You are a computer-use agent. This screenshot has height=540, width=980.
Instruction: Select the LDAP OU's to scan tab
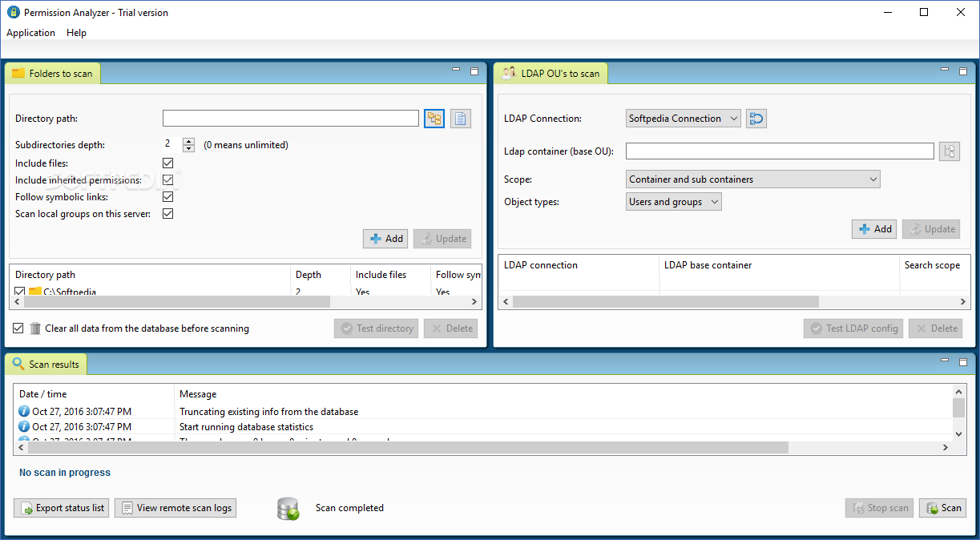click(x=551, y=74)
